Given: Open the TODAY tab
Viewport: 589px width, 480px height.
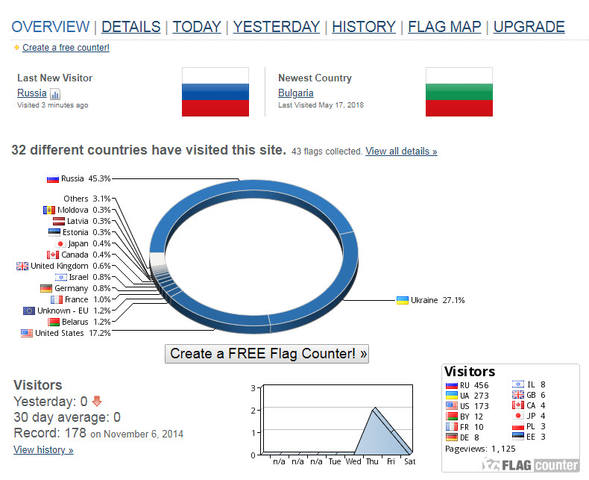Looking at the screenshot, I should pos(196,27).
